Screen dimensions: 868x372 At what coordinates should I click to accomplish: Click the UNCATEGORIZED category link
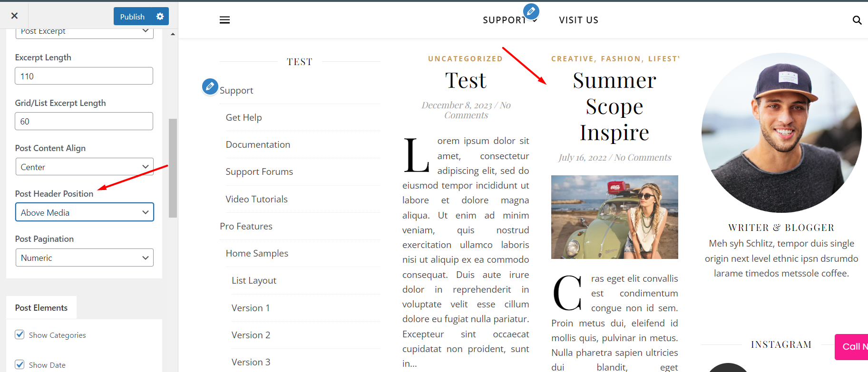tap(465, 59)
